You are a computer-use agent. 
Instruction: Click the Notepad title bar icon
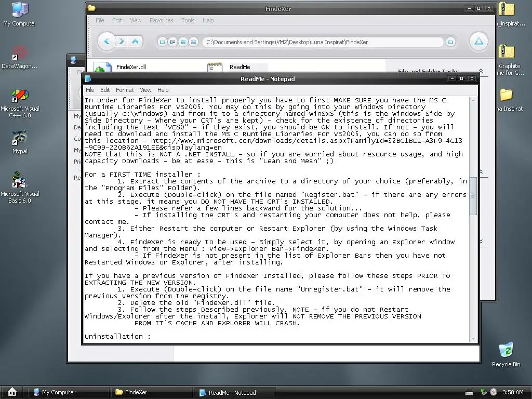click(87, 79)
